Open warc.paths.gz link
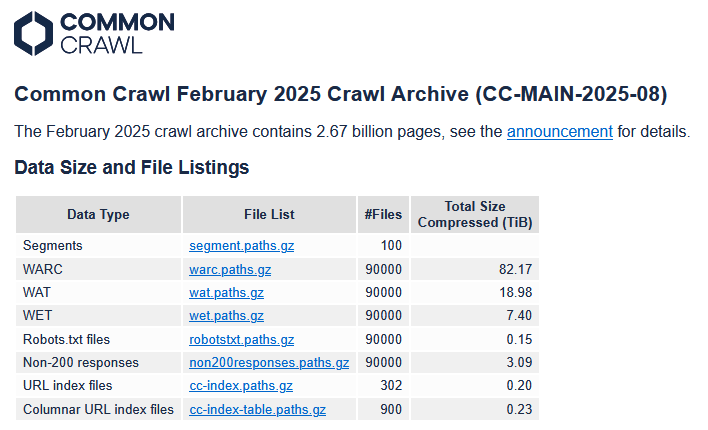Viewport: 708px width, 430px height. 230,269
